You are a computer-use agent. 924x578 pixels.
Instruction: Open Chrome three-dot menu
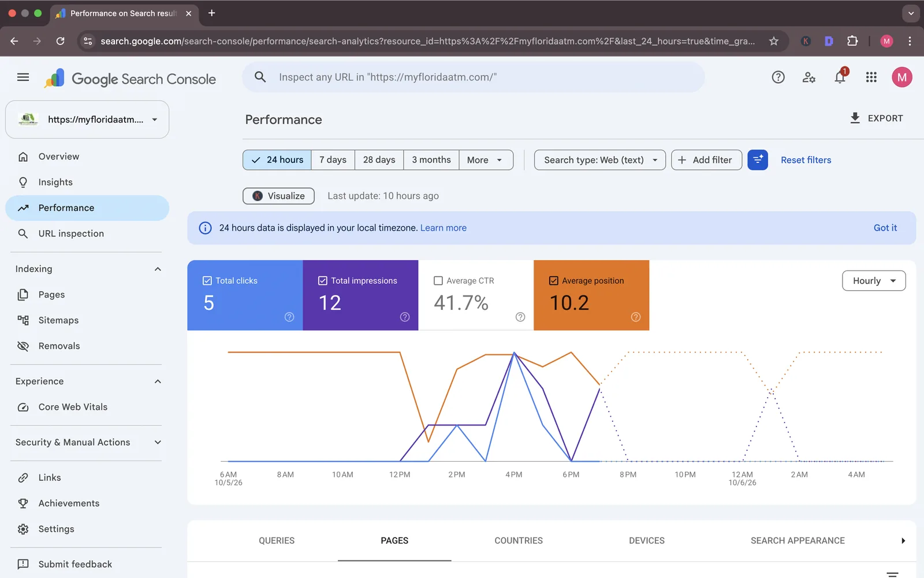tap(910, 41)
